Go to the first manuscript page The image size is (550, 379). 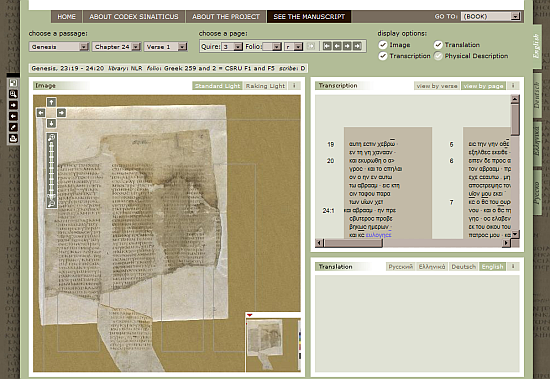point(327,46)
